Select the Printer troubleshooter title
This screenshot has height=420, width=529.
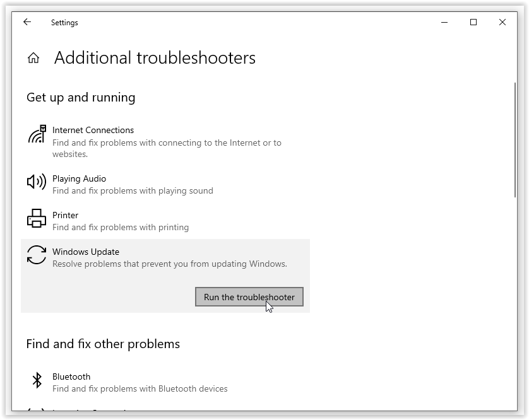coord(65,215)
